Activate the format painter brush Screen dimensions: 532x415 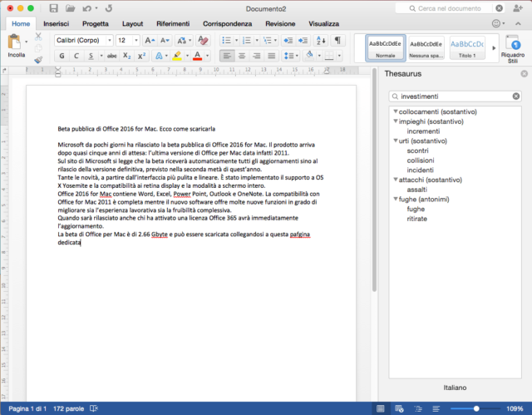pos(38,60)
